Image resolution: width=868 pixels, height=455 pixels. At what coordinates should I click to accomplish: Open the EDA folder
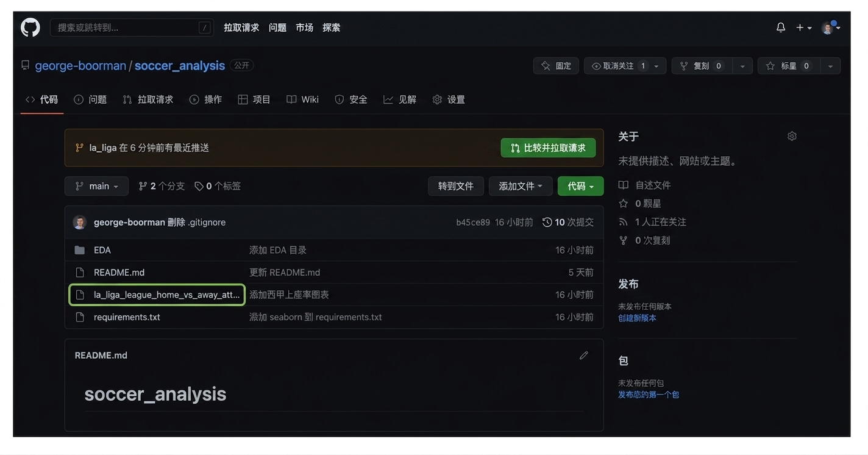(x=102, y=250)
